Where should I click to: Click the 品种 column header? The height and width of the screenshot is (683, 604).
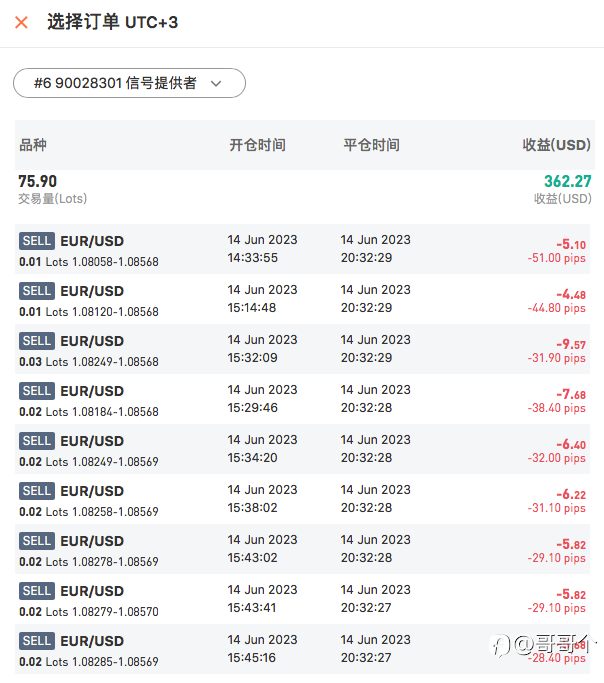click(x=33, y=145)
